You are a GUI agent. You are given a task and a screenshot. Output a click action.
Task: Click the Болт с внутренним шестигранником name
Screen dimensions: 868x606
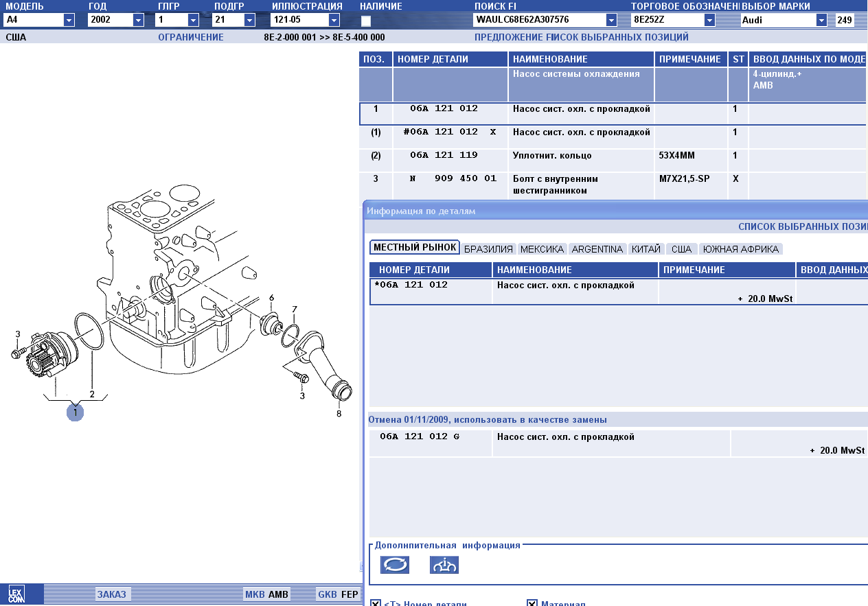tap(556, 185)
